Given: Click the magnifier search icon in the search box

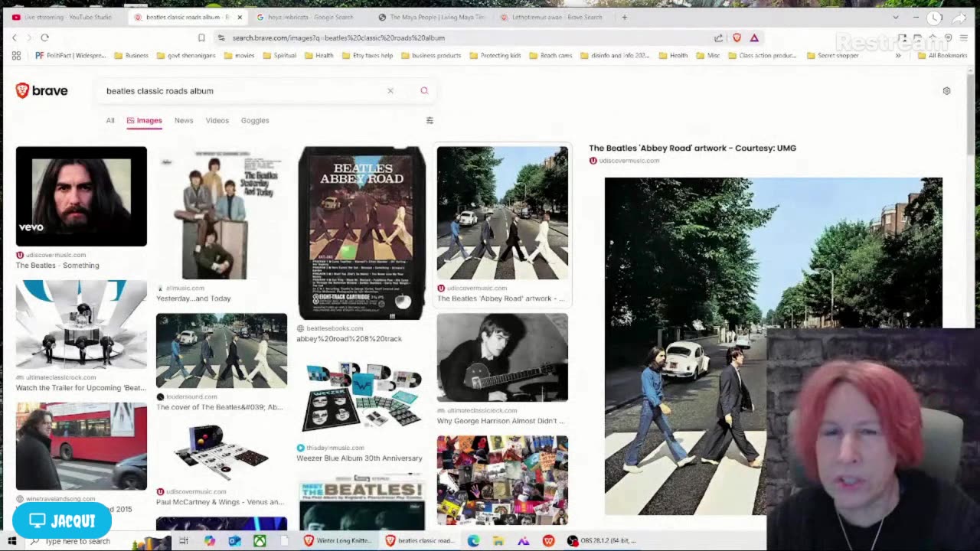Looking at the screenshot, I should 424,91.
